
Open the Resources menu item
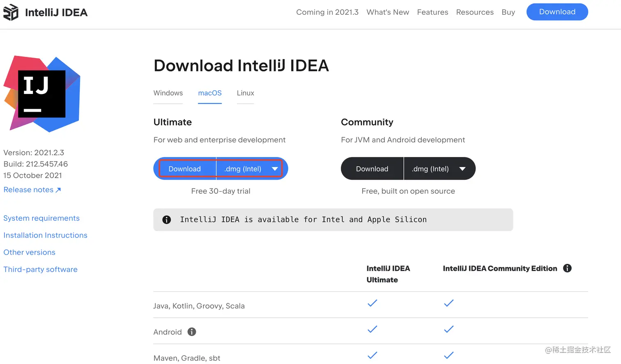click(x=475, y=12)
